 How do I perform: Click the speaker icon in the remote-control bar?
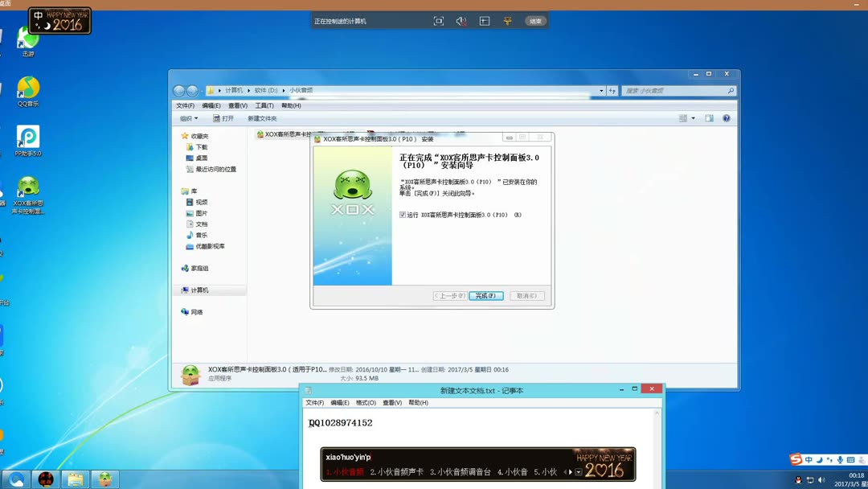point(461,20)
